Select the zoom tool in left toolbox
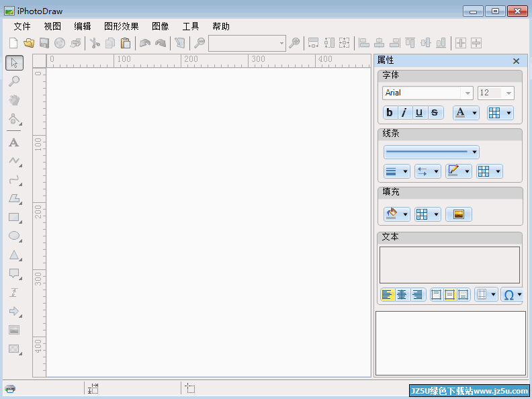The width and height of the screenshot is (532, 399). point(14,81)
